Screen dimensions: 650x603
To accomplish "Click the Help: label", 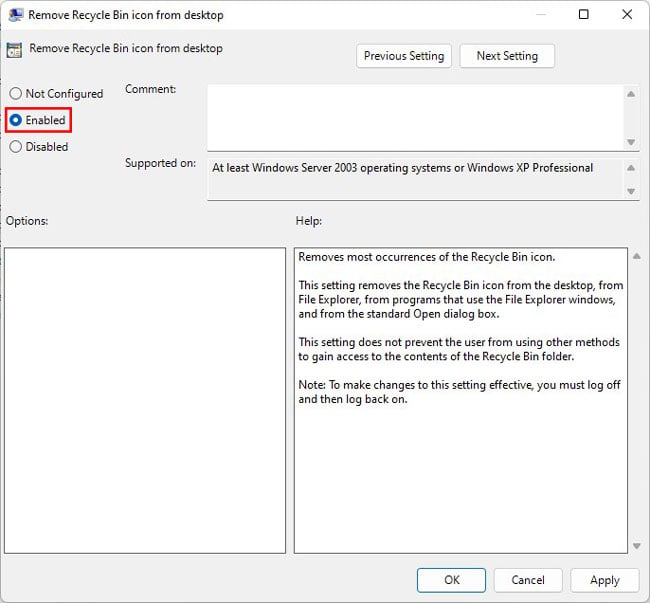I will (x=309, y=221).
